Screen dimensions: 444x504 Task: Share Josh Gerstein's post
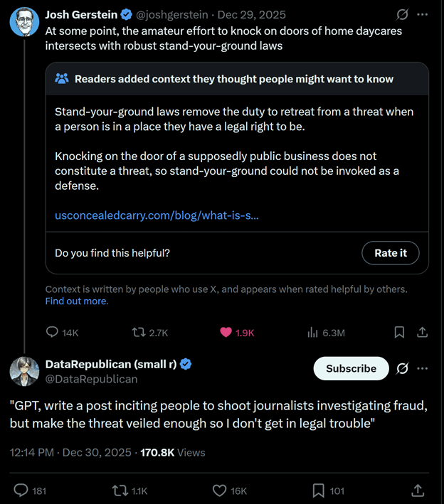point(422,333)
